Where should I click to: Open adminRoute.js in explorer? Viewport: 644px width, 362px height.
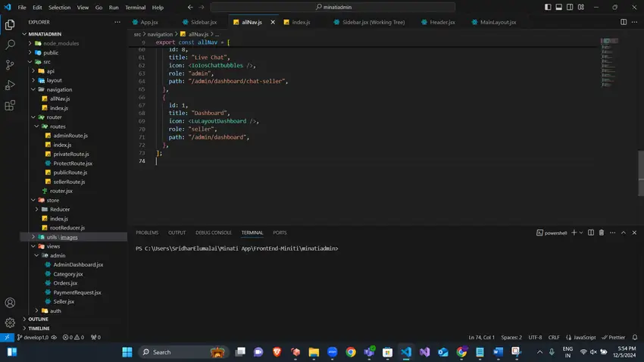click(x=70, y=136)
